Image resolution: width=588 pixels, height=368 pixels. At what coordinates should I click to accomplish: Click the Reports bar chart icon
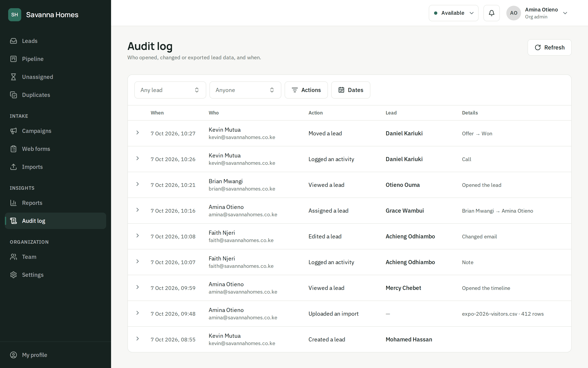point(14,203)
